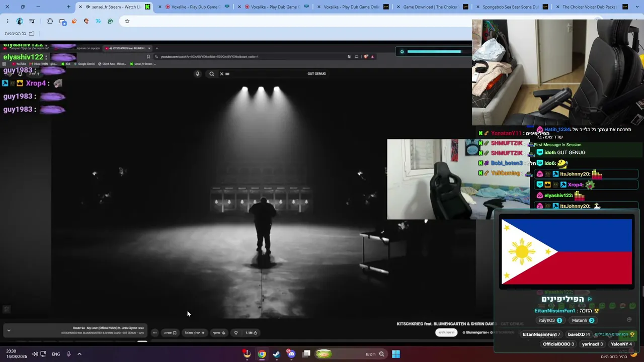This screenshot has width=644, height=362.
Task: Show hidden system tray icons
Action: tap(79, 354)
